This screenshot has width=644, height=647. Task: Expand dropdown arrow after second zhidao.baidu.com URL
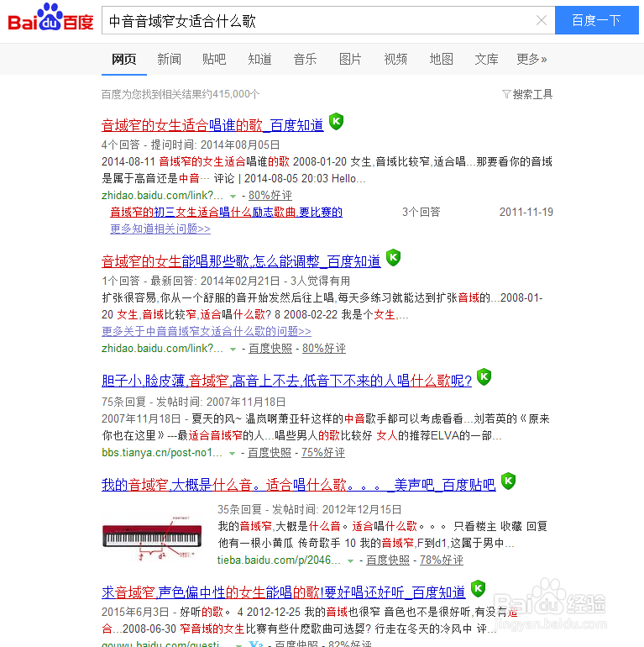click(233, 349)
